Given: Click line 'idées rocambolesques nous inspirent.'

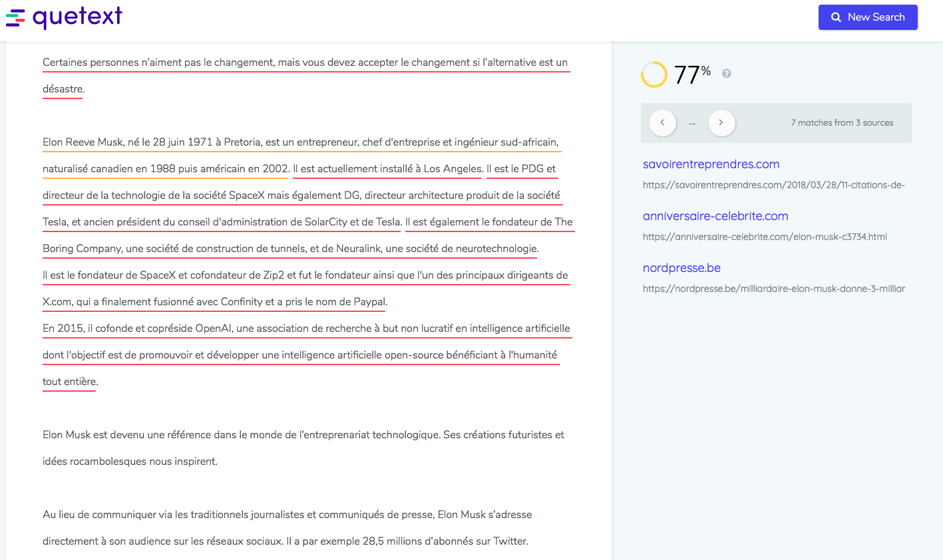Looking at the screenshot, I should pos(130,462).
